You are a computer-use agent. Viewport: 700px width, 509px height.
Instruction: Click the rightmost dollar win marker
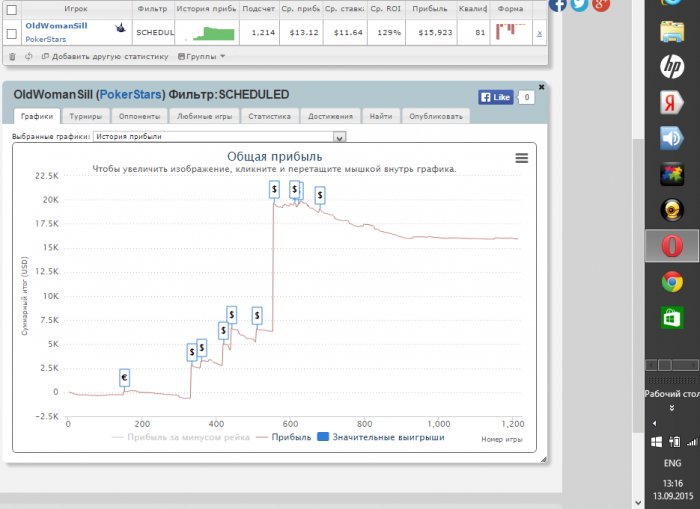pyautogui.click(x=320, y=195)
